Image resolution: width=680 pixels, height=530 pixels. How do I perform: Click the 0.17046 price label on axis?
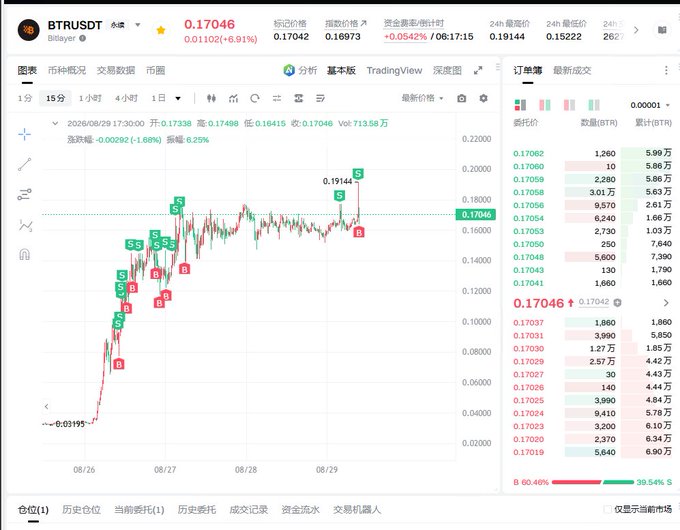(x=476, y=214)
